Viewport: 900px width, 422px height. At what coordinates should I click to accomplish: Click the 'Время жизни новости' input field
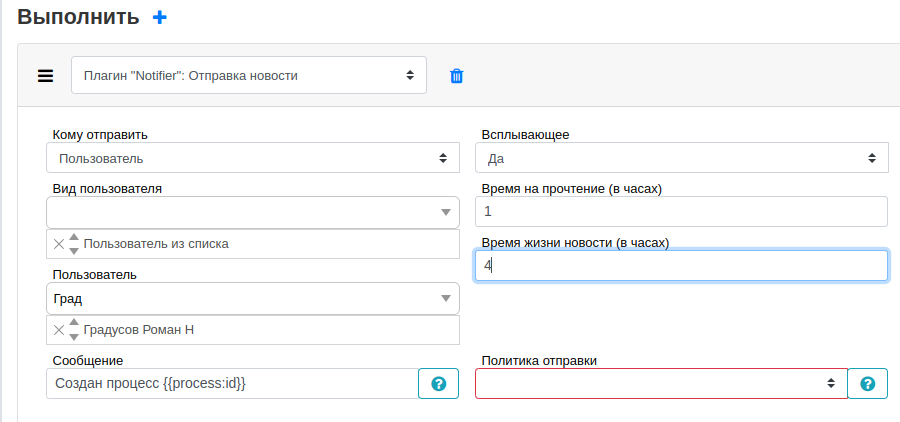681,265
